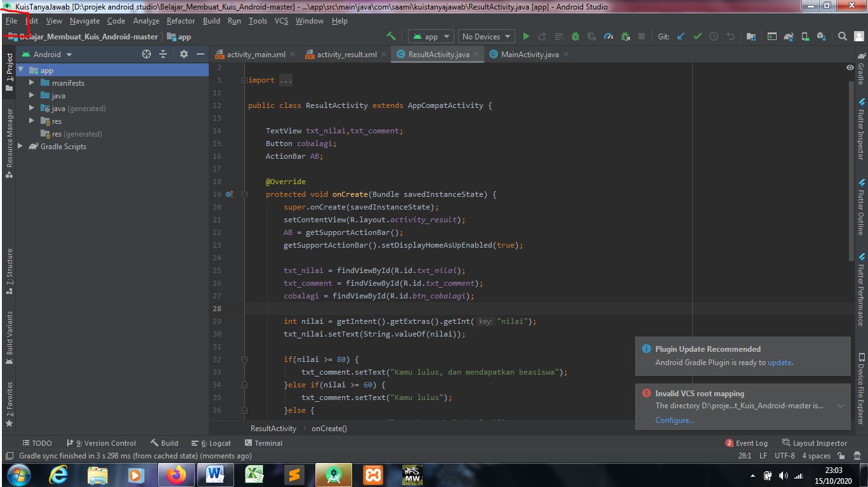Screen dimensions: 868x487
Task: Open the File menu
Action: [11, 20]
